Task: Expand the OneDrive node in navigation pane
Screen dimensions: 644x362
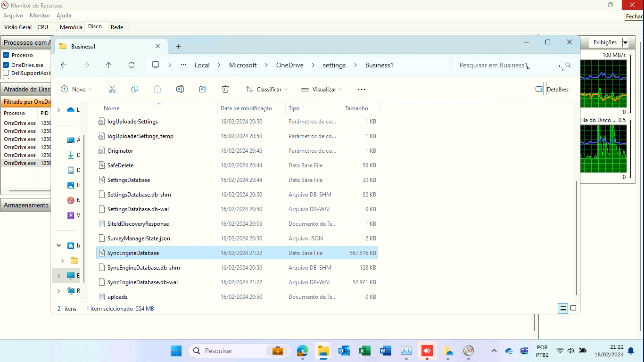Action: click(58, 110)
